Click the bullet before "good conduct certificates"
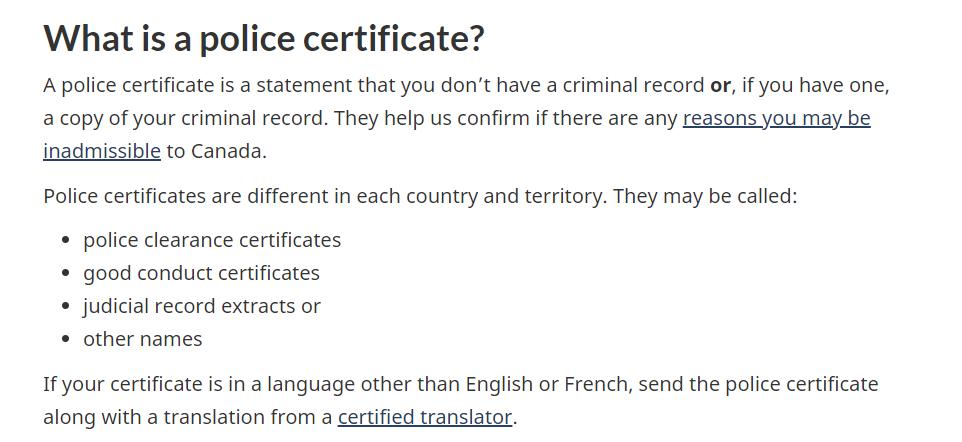 pyautogui.click(x=65, y=274)
